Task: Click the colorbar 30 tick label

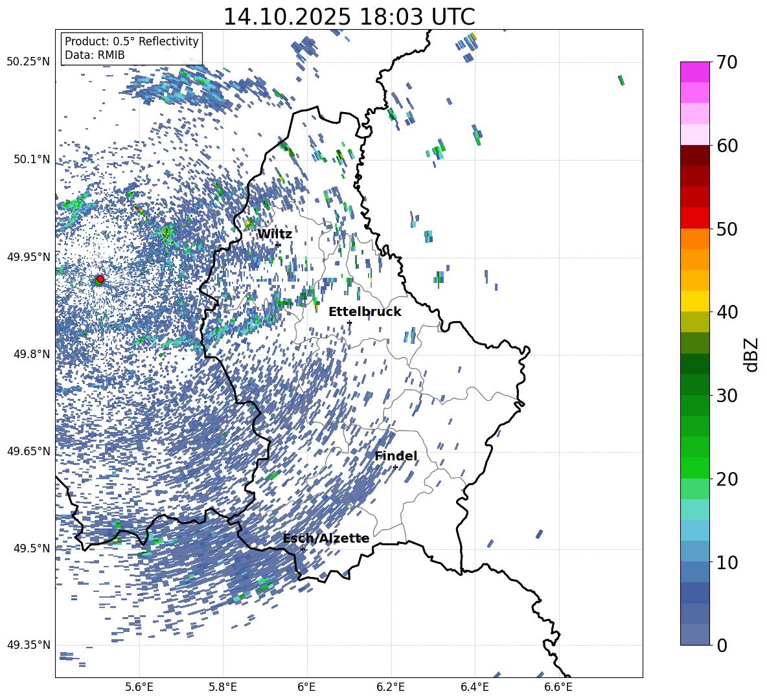Action: click(x=727, y=396)
